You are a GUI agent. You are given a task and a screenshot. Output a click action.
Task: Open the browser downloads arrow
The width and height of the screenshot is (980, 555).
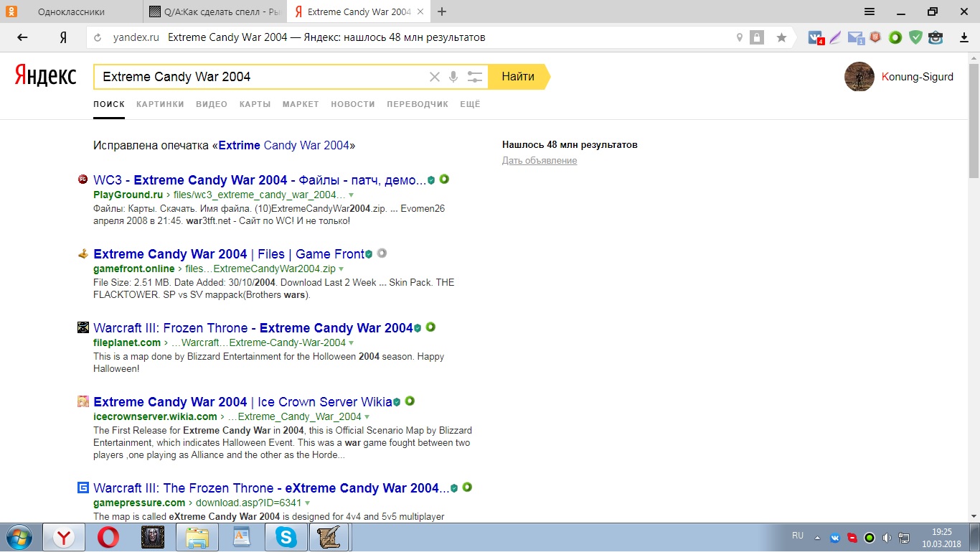(x=964, y=37)
